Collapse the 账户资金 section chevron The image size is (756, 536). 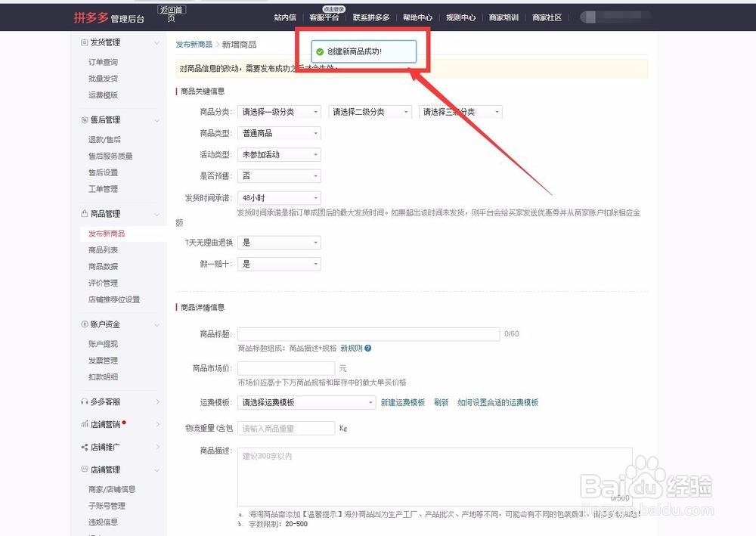pos(156,325)
